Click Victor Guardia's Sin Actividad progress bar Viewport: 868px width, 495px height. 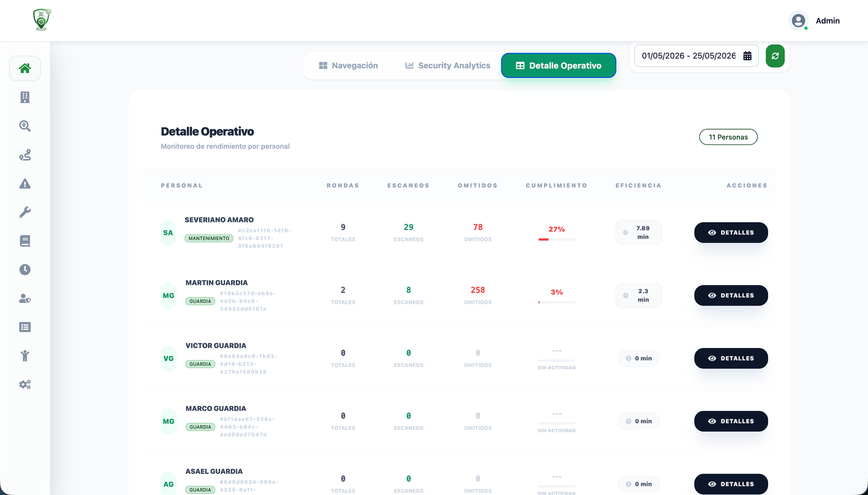[557, 360]
